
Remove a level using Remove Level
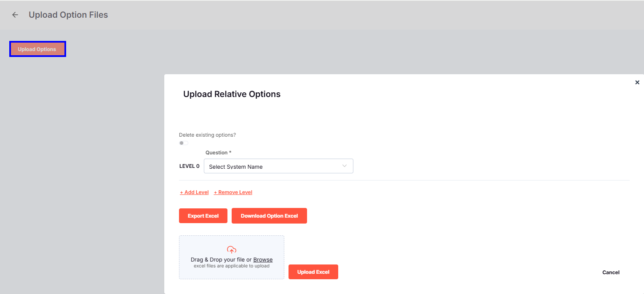(233, 192)
